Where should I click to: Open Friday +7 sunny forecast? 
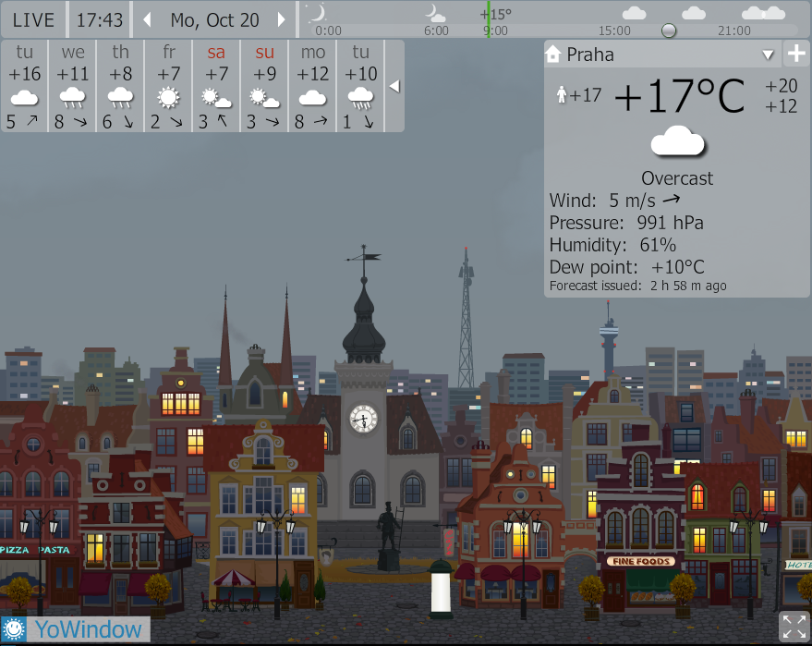168,86
